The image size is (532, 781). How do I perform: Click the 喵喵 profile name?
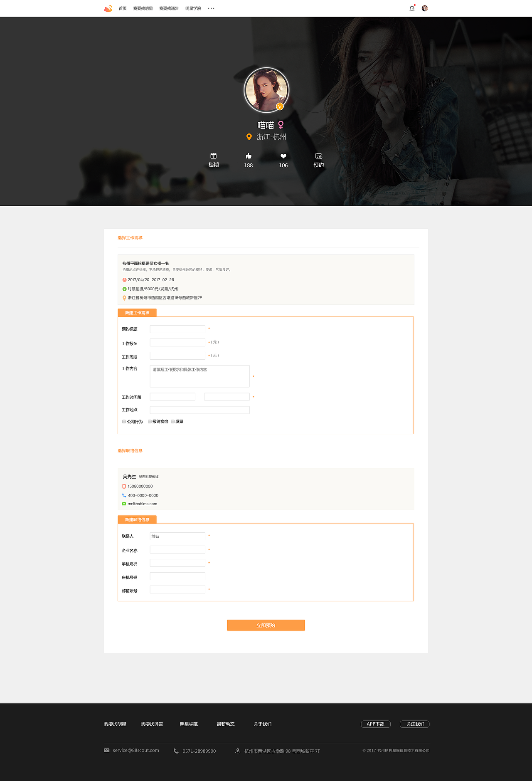click(266, 125)
